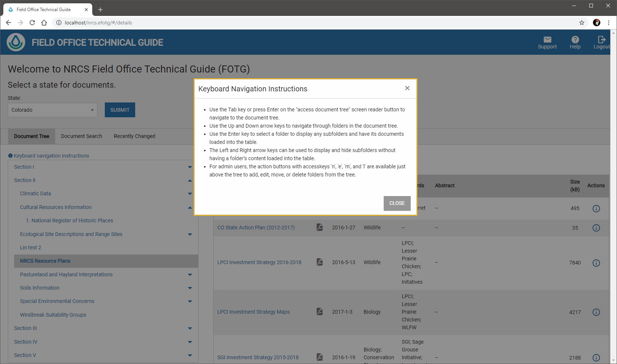Click the page scrollbar up arrow
Viewport: 617px width, 364px height.
(x=614, y=33)
